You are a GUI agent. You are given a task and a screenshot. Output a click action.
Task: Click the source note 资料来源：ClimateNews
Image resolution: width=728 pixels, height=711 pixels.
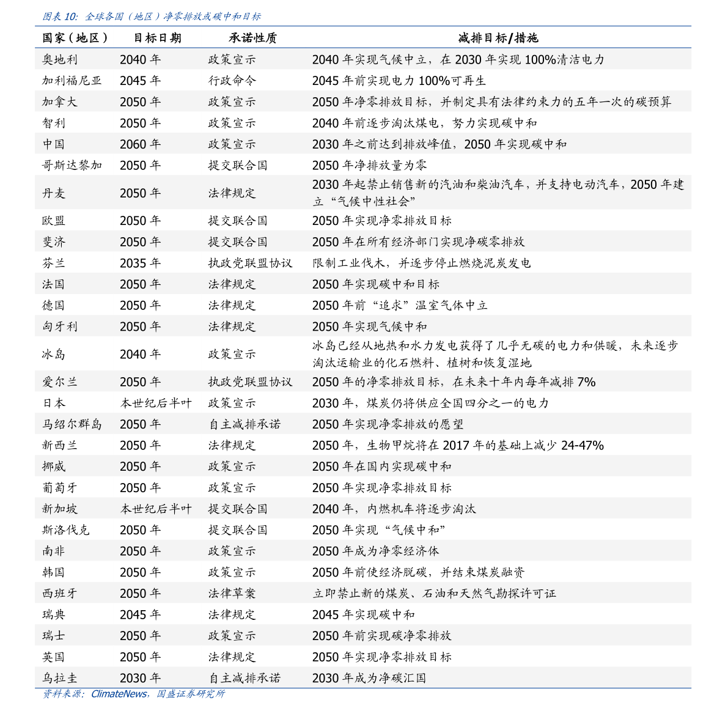click(x=95, y=694)
